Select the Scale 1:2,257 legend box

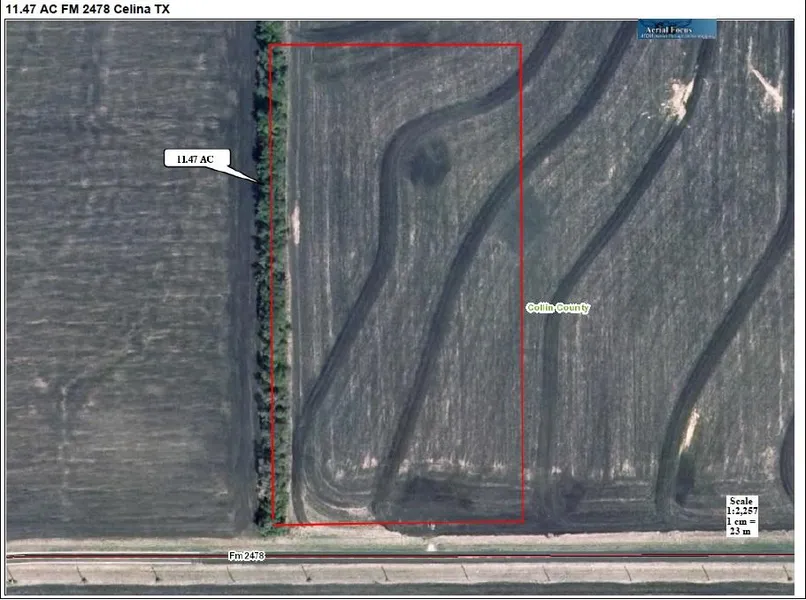(x=743, y=515)
